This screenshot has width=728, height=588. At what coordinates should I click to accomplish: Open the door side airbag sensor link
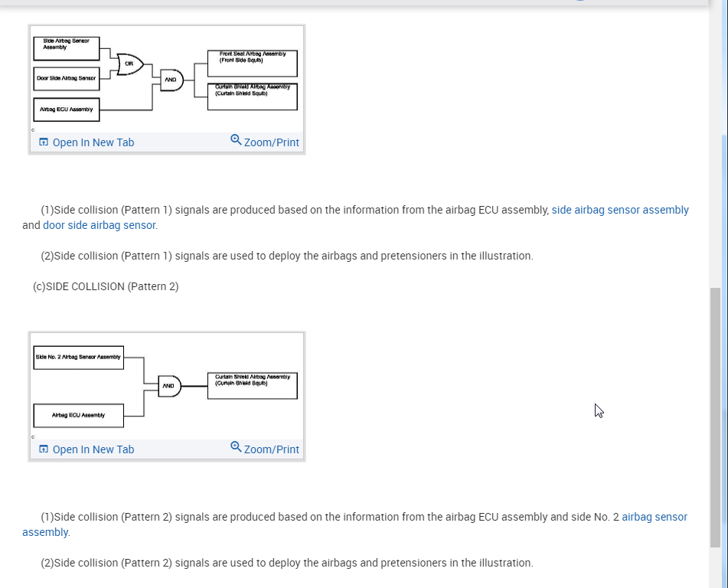click(x=100, y=225)
